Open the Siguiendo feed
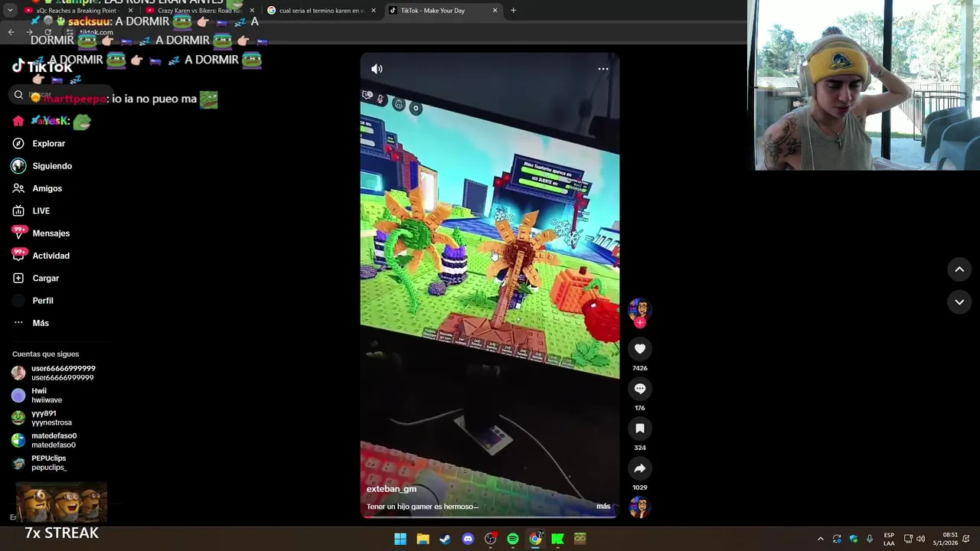The image size is (980, 551). tap(52, 166)
